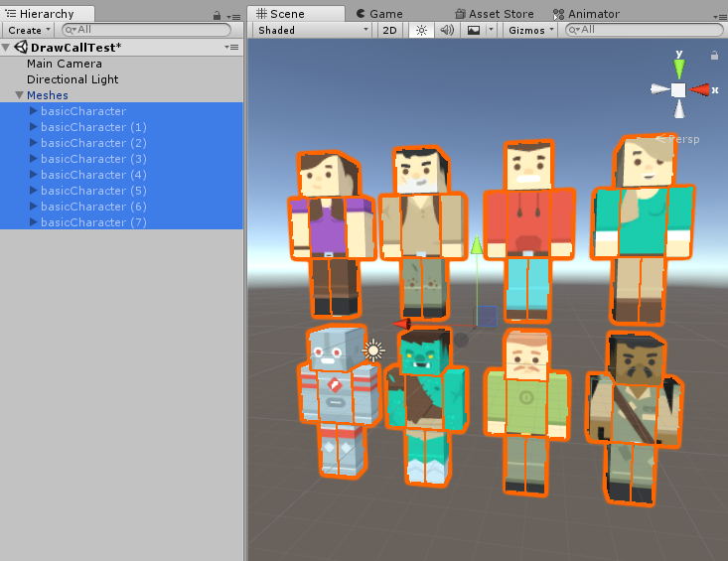
Task: Expand basicCharacter (6)
Action: coord(34,206)
